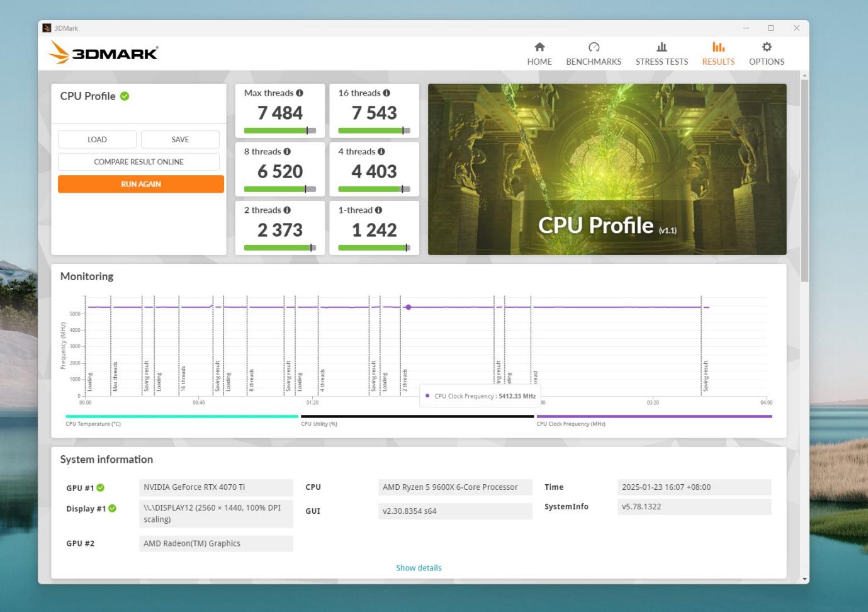This screenshot has width=868, height=612.
Task: Click COMPARE RESULT ONLINE
Action: 138,162
